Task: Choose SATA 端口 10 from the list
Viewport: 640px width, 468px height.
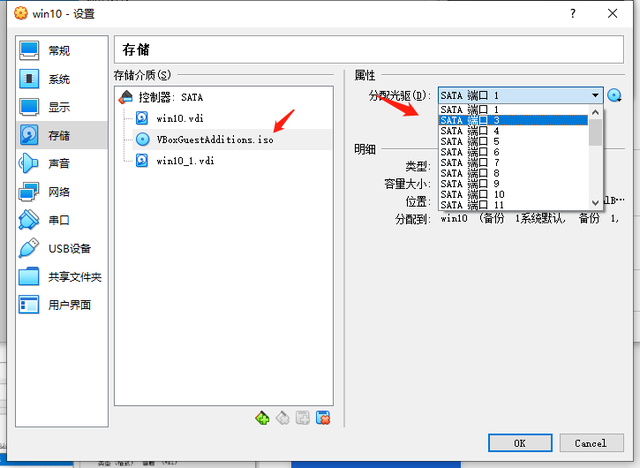Action: coord(513,195)
